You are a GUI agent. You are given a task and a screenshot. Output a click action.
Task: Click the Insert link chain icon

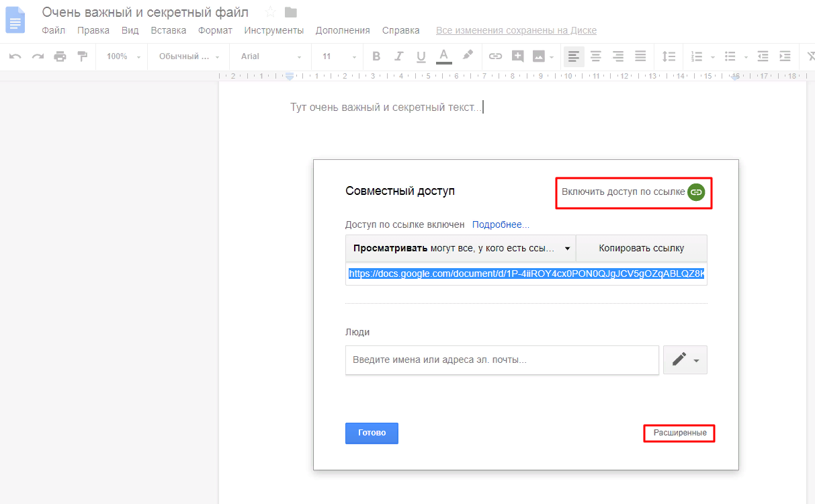[495, 56]
